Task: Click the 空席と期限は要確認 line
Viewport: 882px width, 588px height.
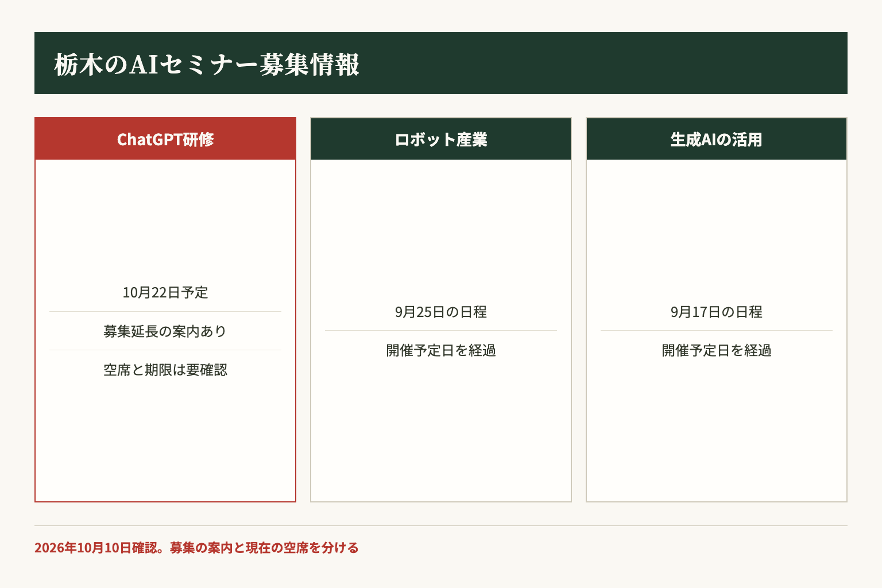Action: coord(165,370)
